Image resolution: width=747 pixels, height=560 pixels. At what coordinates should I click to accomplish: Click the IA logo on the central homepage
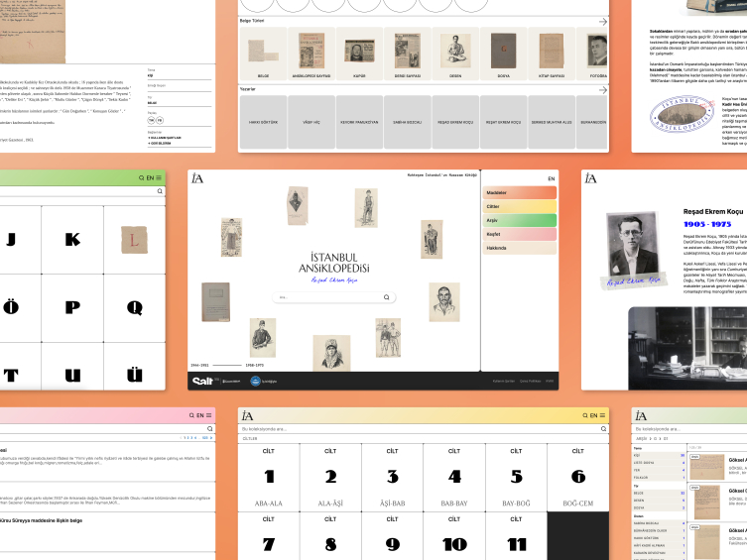pos(198,178)
